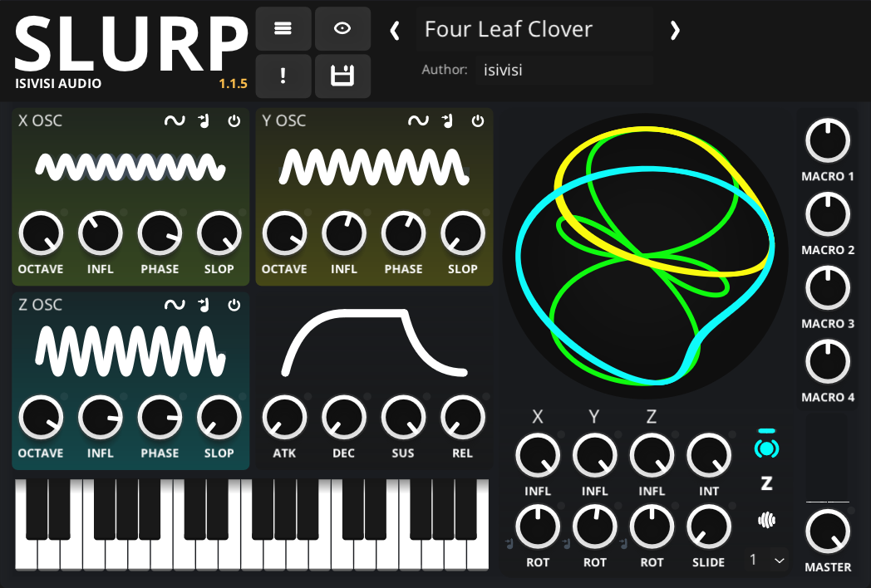Click X INFL knob in modulation section
This screenshot has width=871, height=588.
538,455
